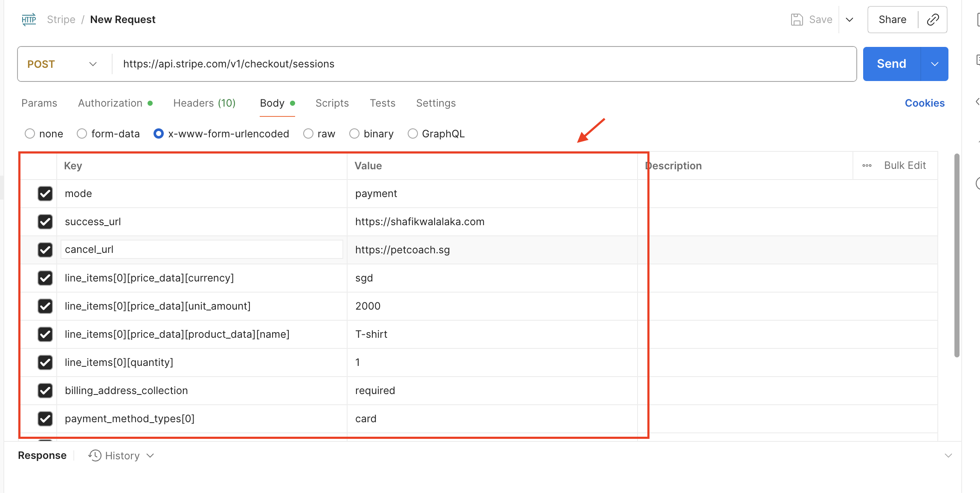The image size is (980, 493).
Task: Open the Send button dropdown arrow
Action: point(935,64)
